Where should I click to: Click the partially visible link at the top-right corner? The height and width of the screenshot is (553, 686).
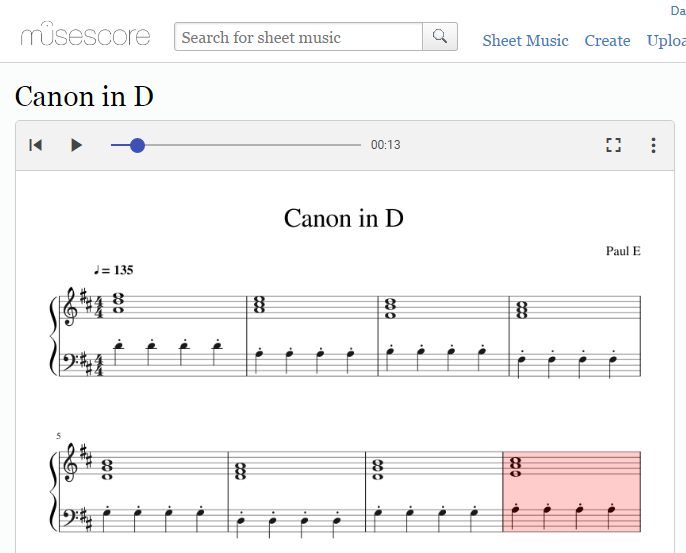pos(678,10)
